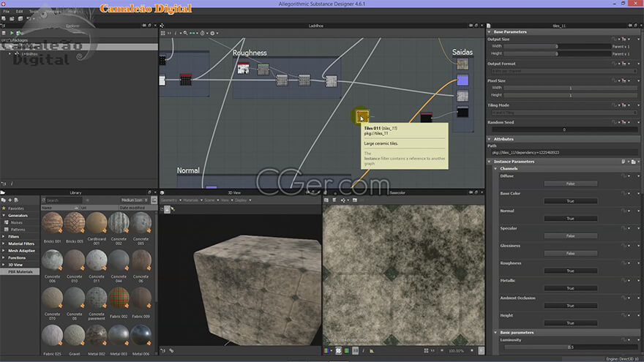Click the black output node at bottom of Saidas

[463, 112]
